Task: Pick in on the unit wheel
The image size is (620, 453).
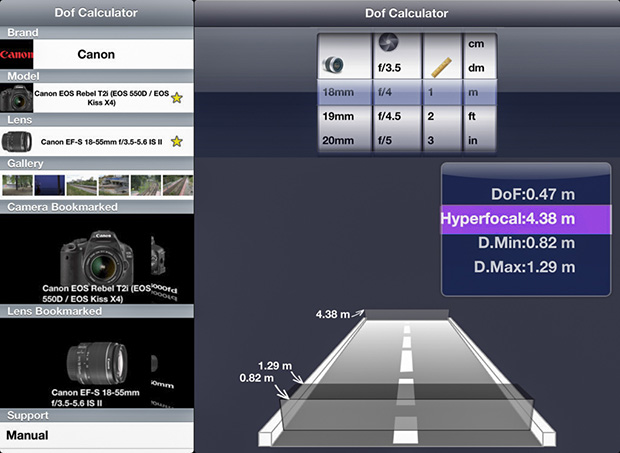Action: [473, 140]
